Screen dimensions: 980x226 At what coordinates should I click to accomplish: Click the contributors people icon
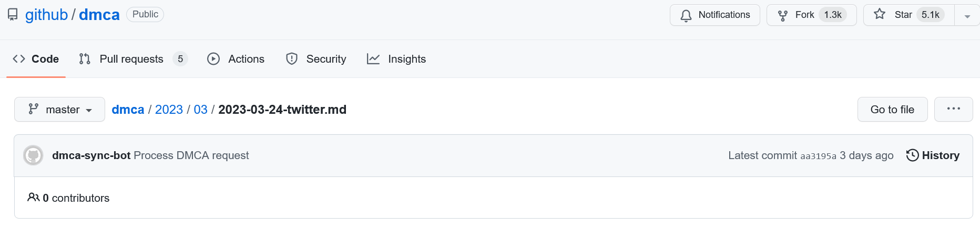33,198
